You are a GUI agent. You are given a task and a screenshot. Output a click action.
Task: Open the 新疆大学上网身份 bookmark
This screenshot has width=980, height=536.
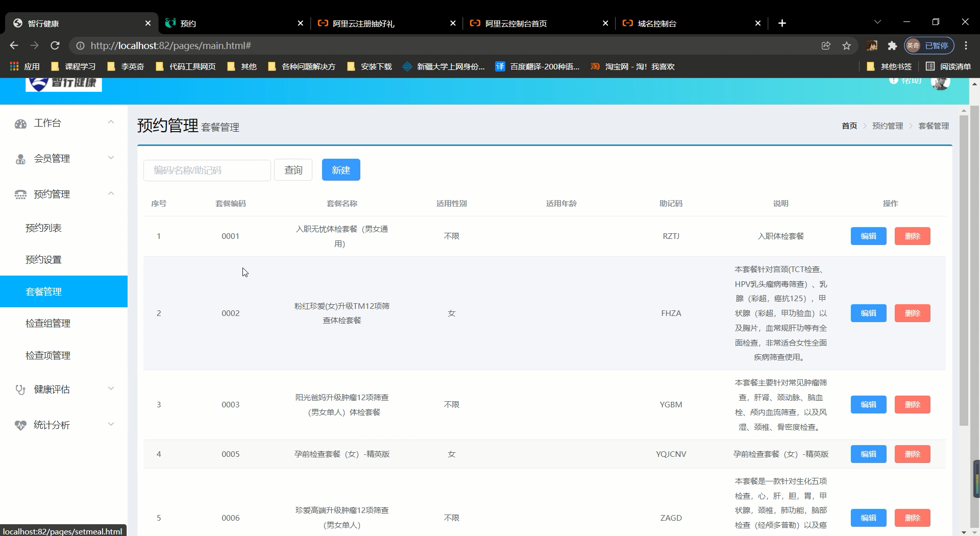coord(444,66)
